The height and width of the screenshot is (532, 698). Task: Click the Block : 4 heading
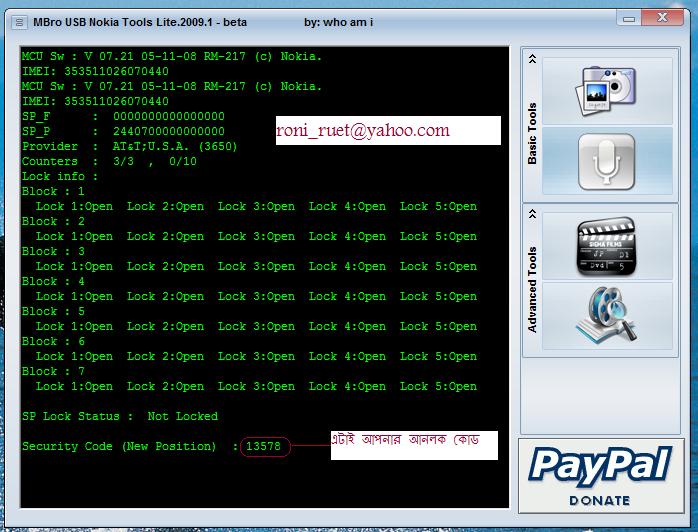point(53,281)
